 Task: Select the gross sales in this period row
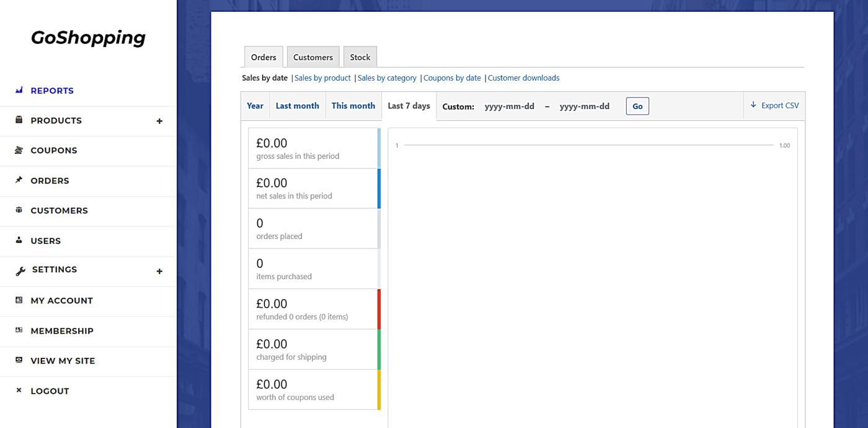point(314,148)
